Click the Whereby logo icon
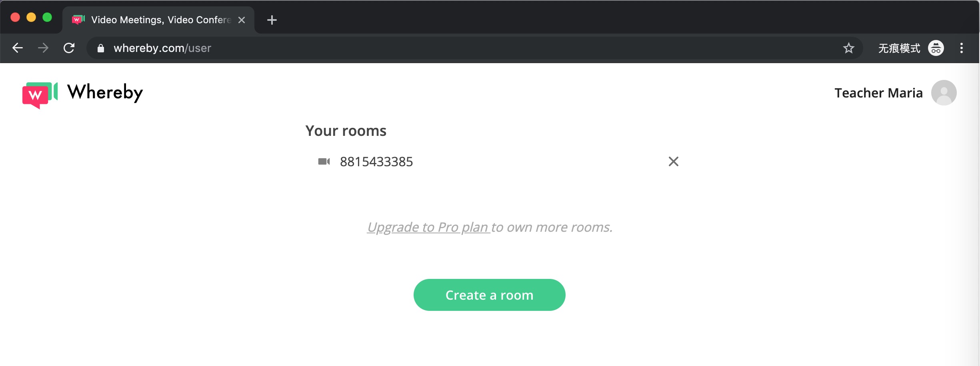Screen dimensions: 980x366 40,94
